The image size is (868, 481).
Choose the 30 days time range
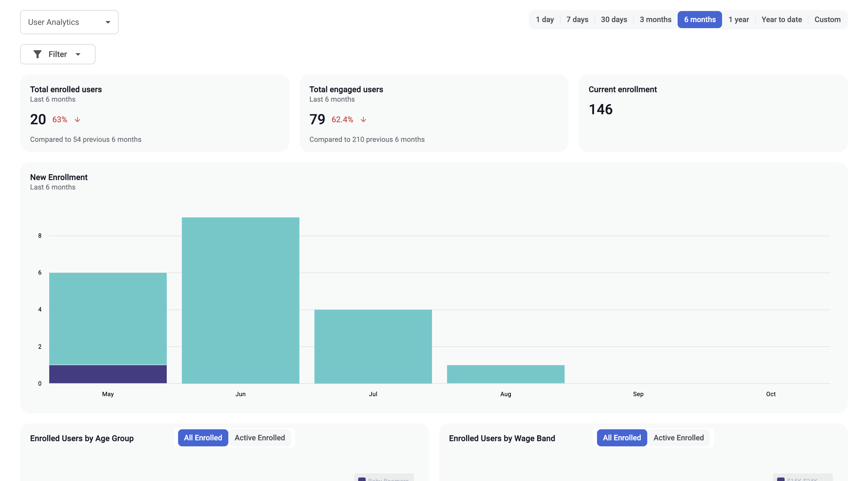coord(614,20)
